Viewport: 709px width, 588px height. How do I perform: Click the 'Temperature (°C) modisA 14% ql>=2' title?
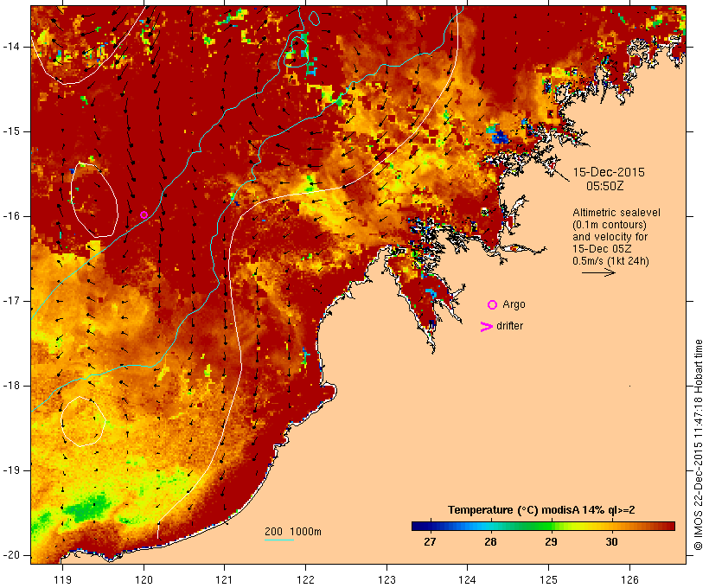pos(541,510)
